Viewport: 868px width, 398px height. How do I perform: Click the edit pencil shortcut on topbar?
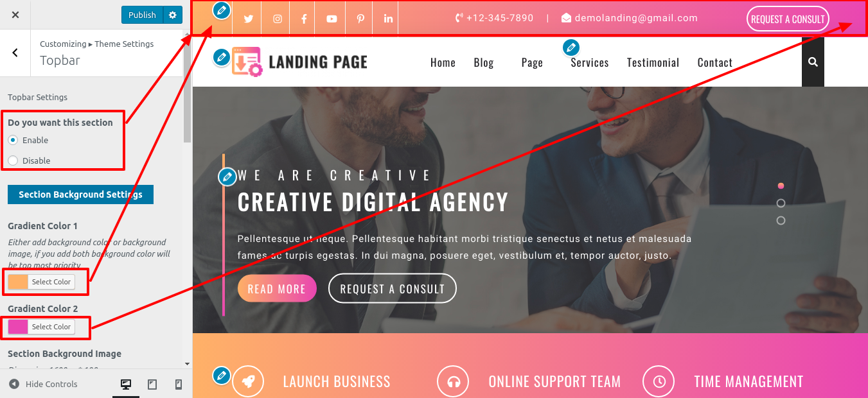click(221, 10)
